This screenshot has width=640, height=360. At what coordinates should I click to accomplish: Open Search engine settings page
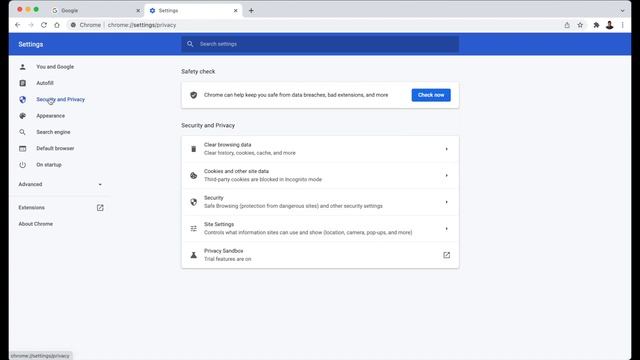(x=53, y=132)
